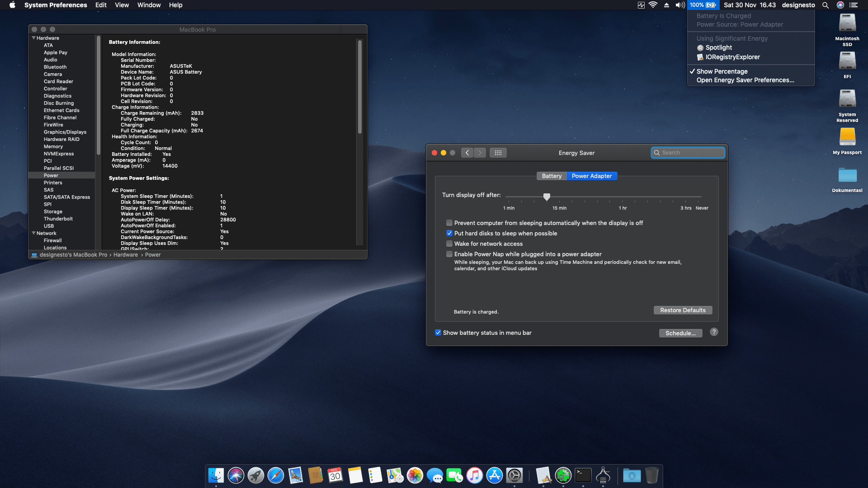Choose "Open Energy Saver Preferences" from battery menu
Viewport: 868px width, 488px height.
[745, 80]
